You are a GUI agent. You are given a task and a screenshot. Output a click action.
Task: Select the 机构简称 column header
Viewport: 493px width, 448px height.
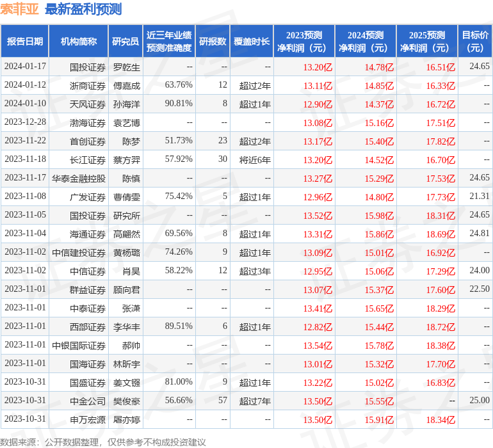point(79,41)
